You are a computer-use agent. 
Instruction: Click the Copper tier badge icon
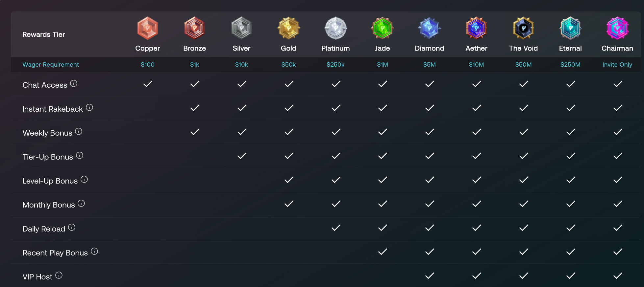147,28
